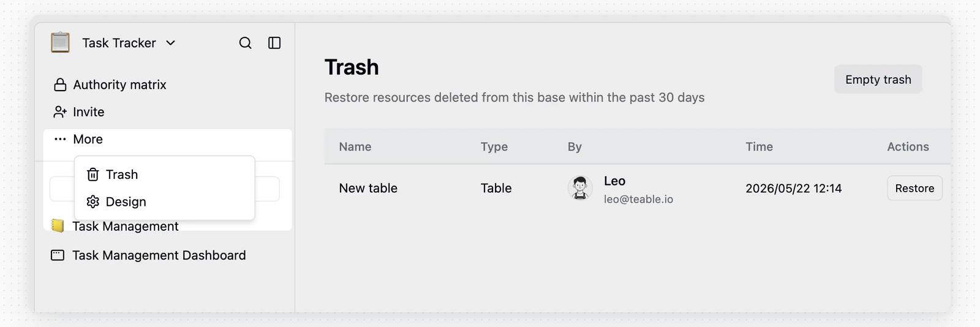980x327 pixels.
Task: Click the Invite person-plus icon
Action: click(x=60, y=112)
